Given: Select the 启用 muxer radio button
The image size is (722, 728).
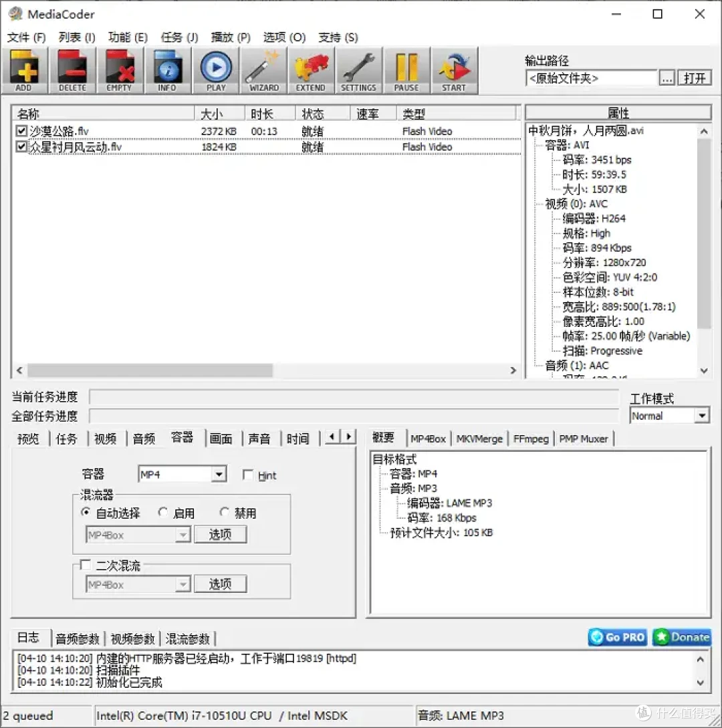Looking at the screenshot, I should click(x=163, y=512).
